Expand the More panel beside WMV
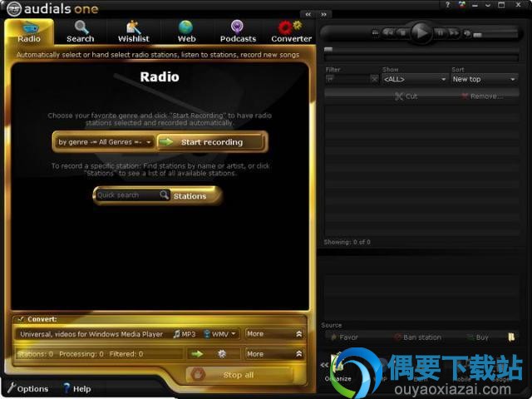Viewport: 532px width, 399px height. click(274, 334)
